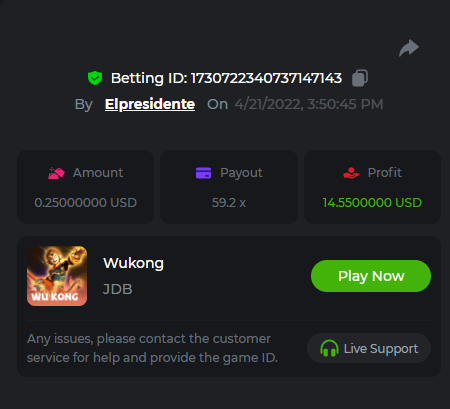Click the green headphones support icon
The height and width of the screenshot is (409, 450).
(329, 349)
